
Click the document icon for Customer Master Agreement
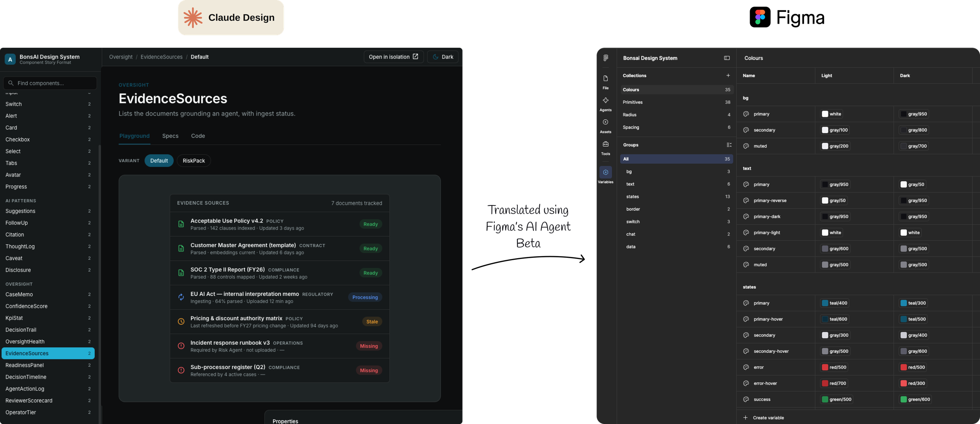(181, 248)
